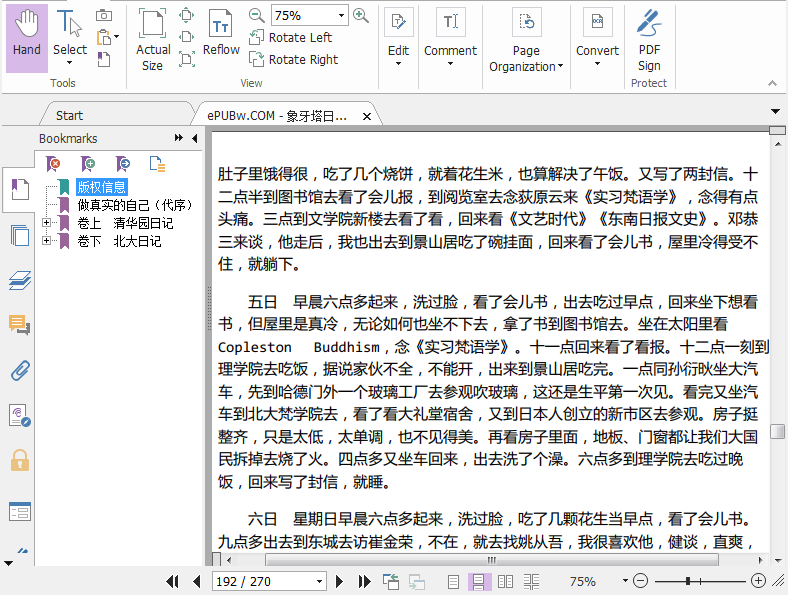Screen dimensions: 788x595
Task: Rotate the page left
Action: point(290,37)
